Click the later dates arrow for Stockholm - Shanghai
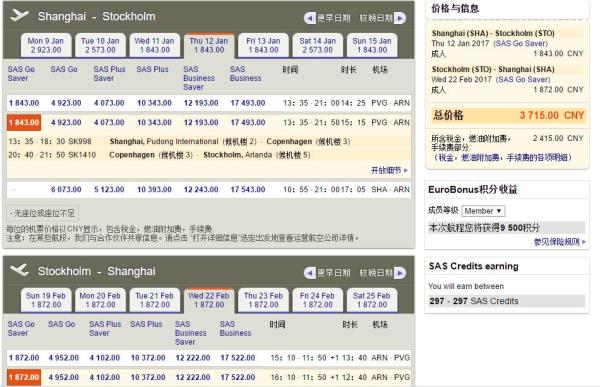Viewport: 600px width, 387px height. click(x=400, y=273)
